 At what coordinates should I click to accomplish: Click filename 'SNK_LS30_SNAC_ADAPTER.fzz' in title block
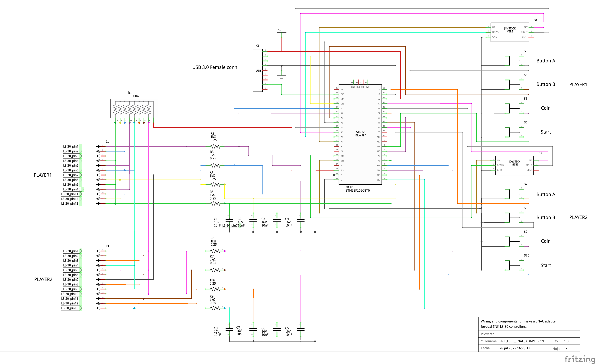pos(522,341)
